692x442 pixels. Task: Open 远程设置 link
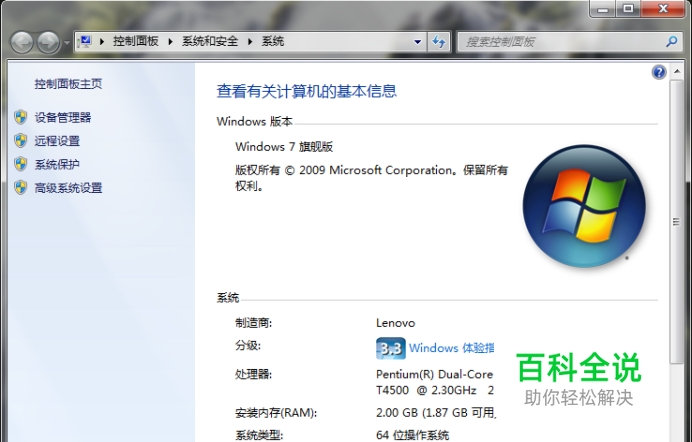coord(57,141)
